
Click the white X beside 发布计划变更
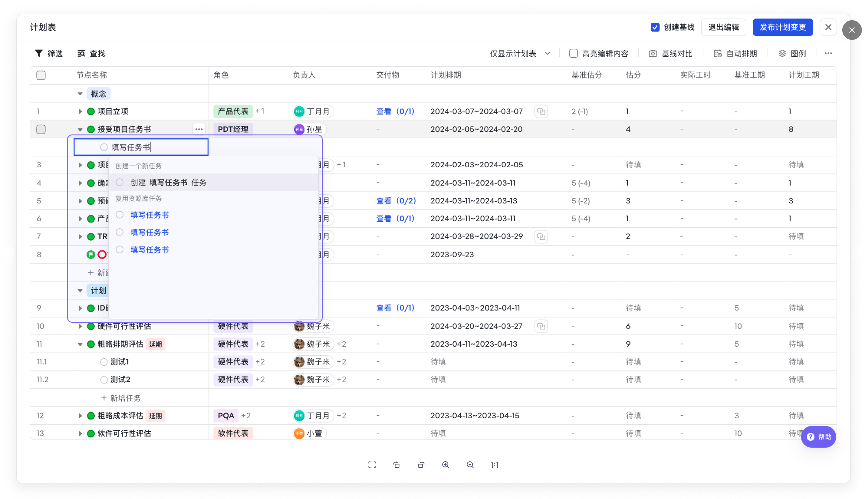click(828, 27)
